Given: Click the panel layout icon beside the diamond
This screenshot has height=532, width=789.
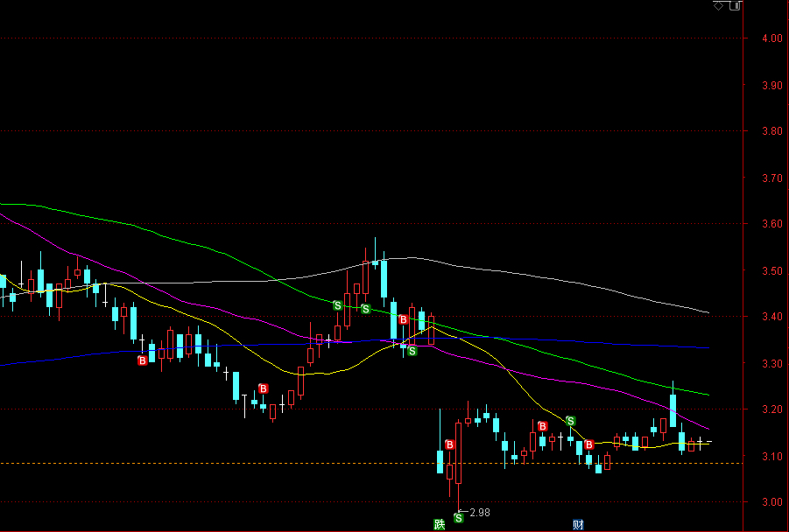Looking at the screenshot, I should coord(735,5).
